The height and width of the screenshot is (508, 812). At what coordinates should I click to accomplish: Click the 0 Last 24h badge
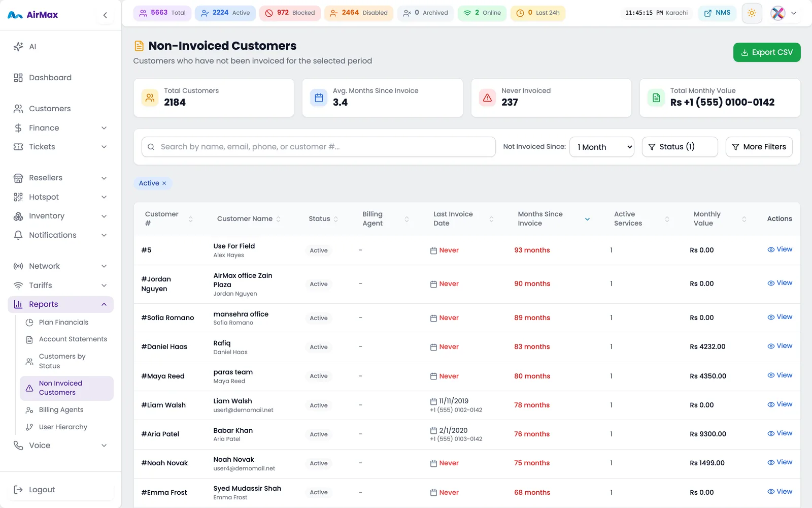coord(538,13)
